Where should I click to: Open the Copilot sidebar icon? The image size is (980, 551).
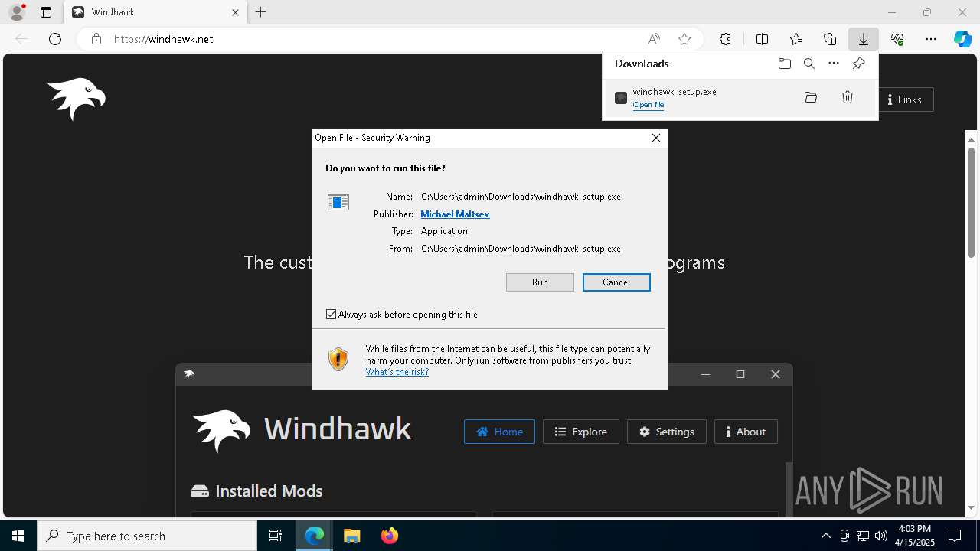(963, 39)
